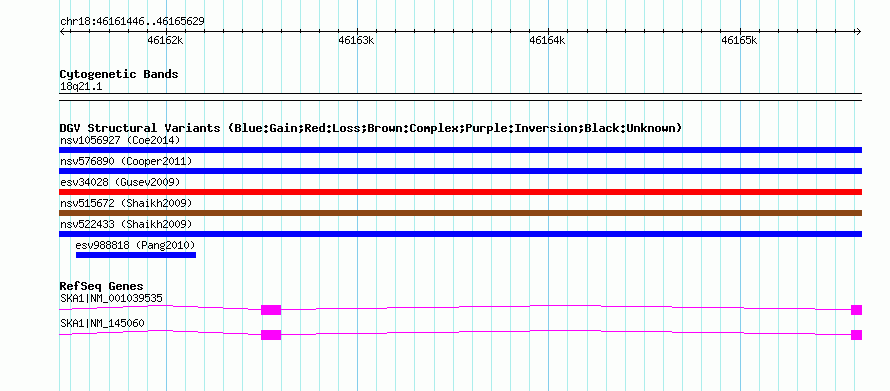Click the 18q21.1 band label

pyautogui.click(x=81, y=87)
